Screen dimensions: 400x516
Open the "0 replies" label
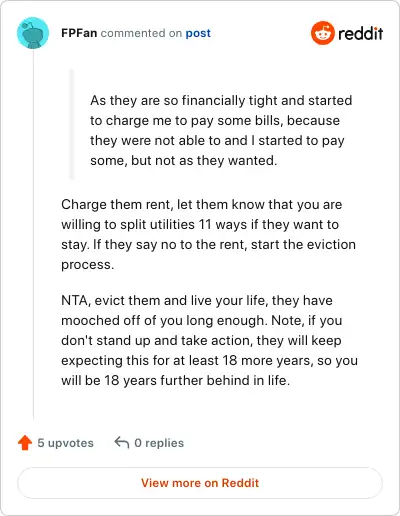tap(159, 443)
